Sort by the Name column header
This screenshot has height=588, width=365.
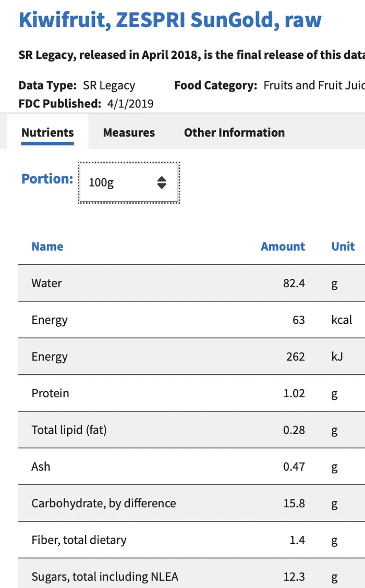click(47, 247)
